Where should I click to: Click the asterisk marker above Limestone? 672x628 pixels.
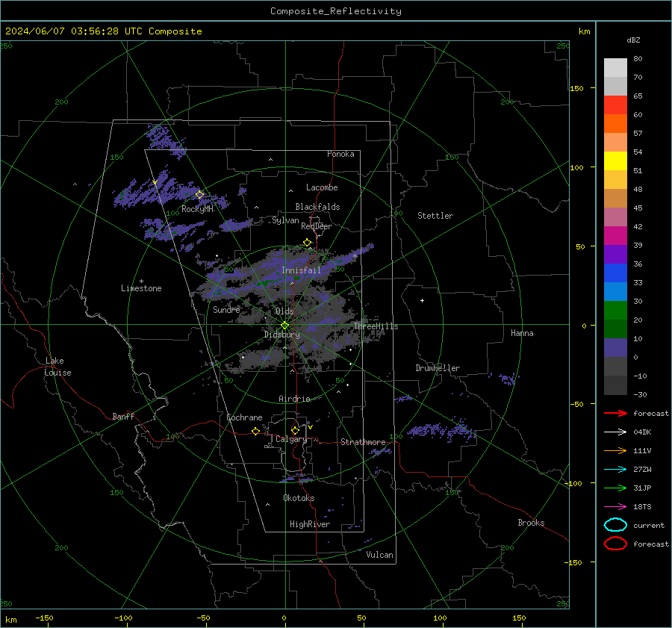pos(141,282)
